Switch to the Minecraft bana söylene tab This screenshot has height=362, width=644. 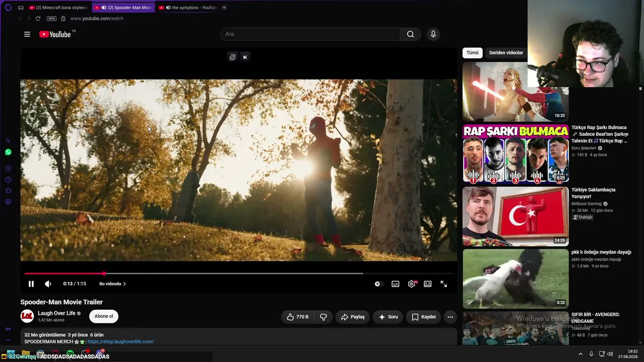coord(58,8)
